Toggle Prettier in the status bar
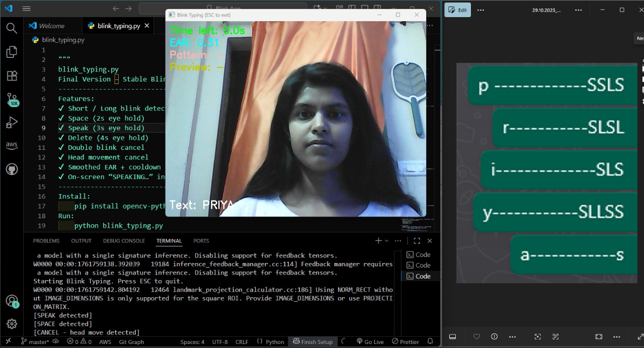The height and width of the screenshot is (348, 644). [x=405, y=341]
